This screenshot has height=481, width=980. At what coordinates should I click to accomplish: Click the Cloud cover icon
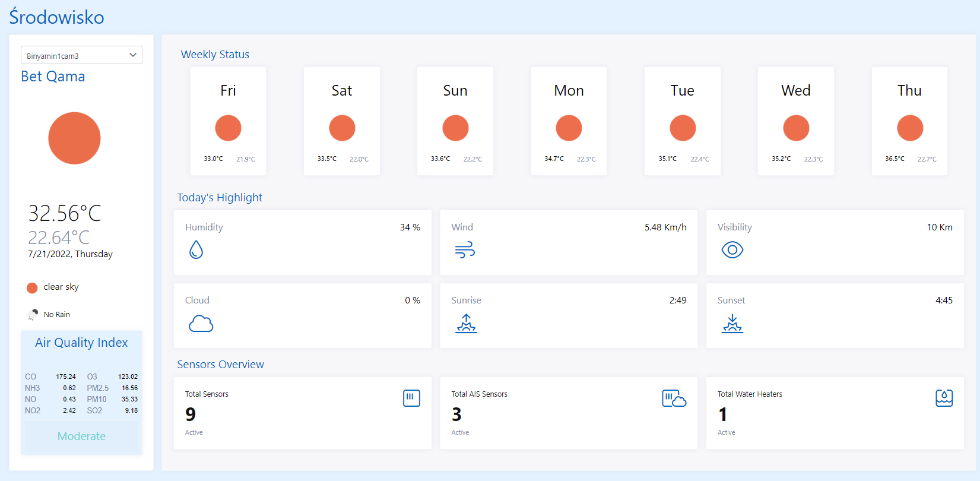201,324
